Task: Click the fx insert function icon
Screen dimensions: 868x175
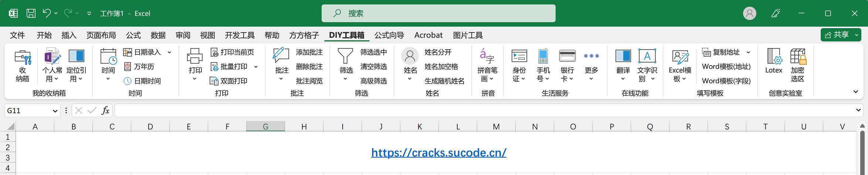Action: point(105,110)
